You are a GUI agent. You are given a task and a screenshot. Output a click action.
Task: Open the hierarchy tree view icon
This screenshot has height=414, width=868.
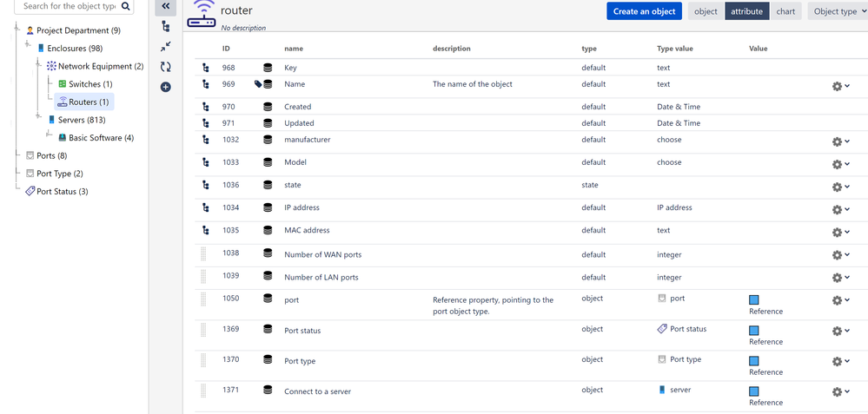[x=165, y=26]
